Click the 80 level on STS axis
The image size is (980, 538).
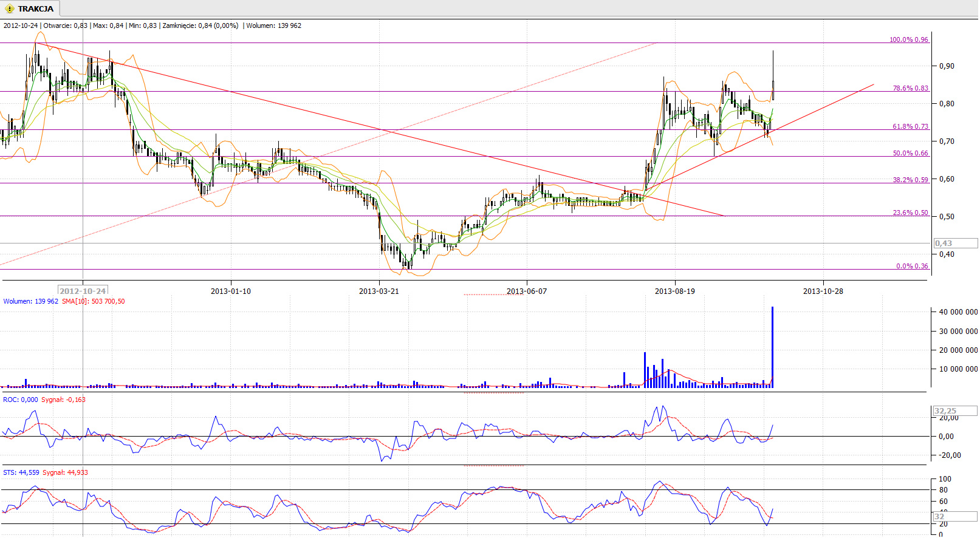(944, 490)
